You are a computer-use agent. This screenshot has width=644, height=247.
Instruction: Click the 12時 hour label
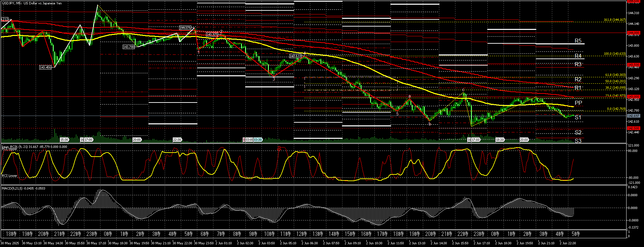pyautogui.click(x=301, y=234)
